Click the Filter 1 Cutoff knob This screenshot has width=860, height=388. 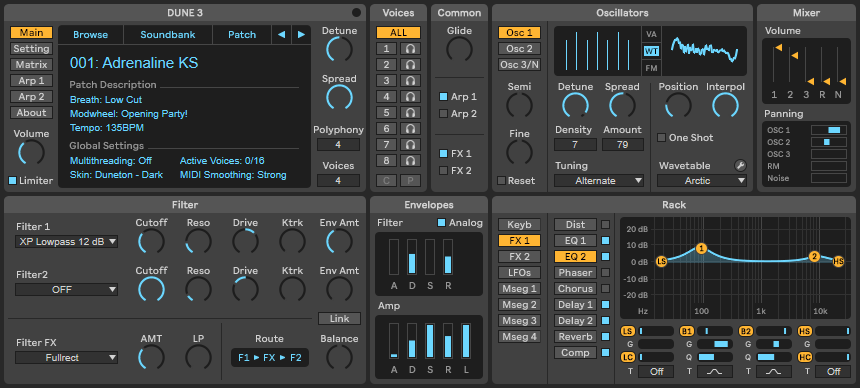pos(151,241)
